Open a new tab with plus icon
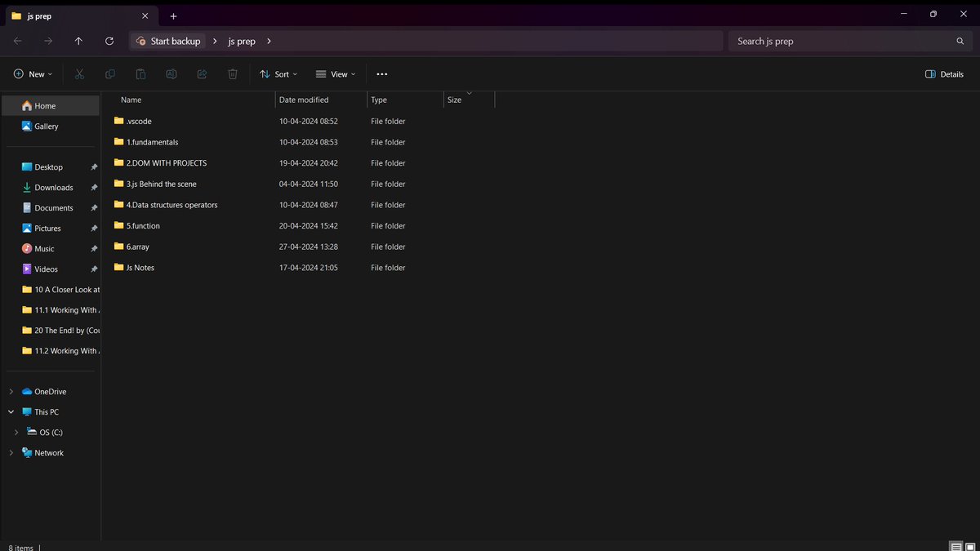Screen dimensions: 980x551 [173, 16]
